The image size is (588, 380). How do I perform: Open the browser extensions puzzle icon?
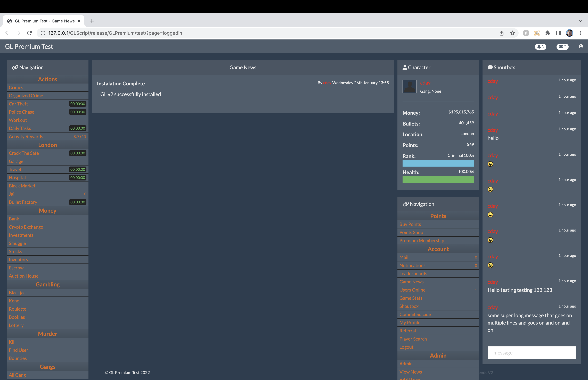pos(548,33)
